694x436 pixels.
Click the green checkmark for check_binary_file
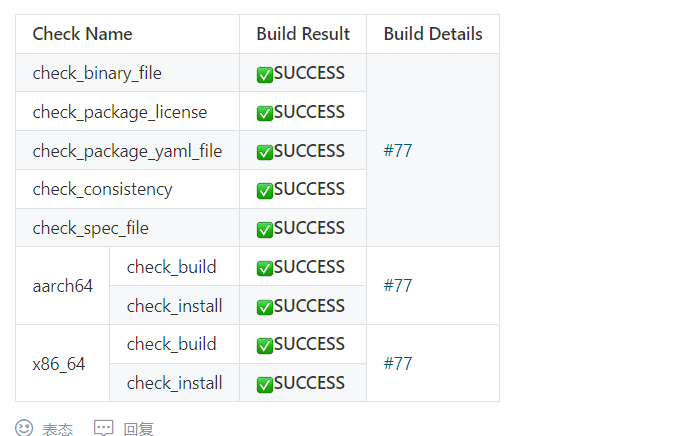click(x=265, y=74)
